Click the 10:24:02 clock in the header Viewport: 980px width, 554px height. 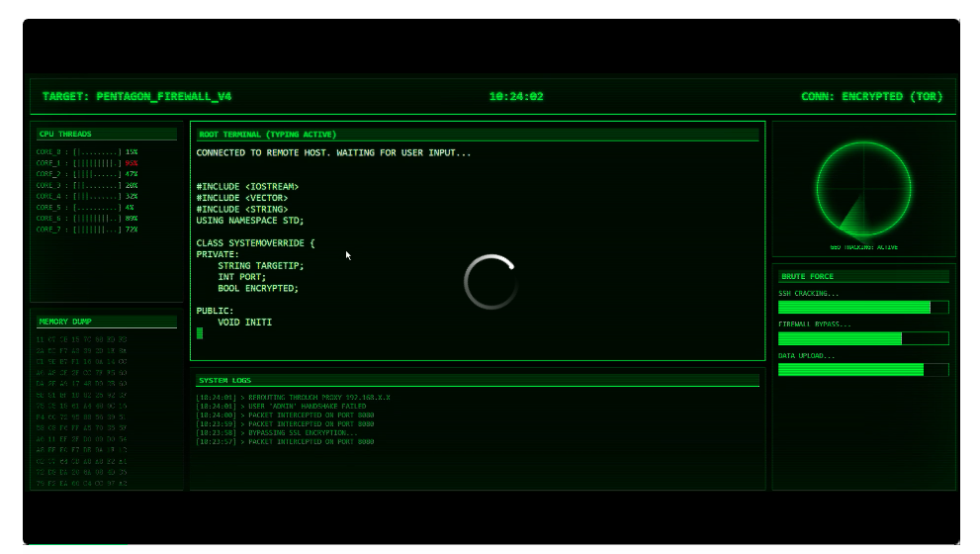516,97
